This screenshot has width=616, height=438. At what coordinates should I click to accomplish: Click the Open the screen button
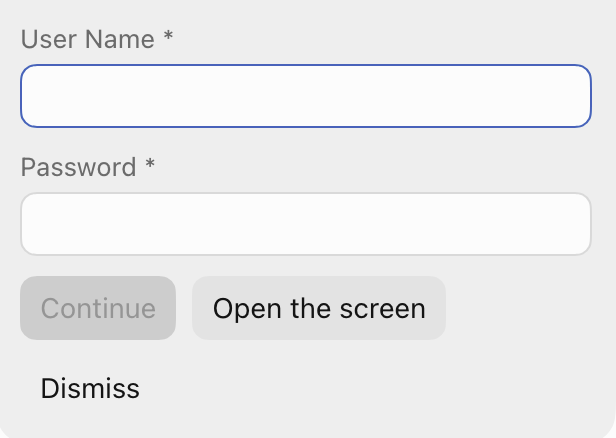(x=319, y=308)
